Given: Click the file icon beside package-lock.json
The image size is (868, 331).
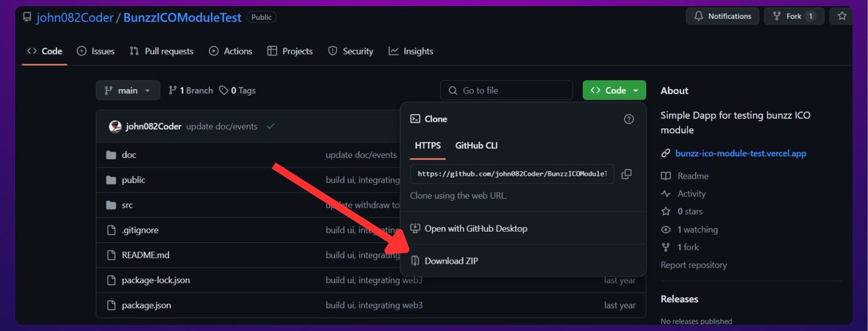Looking at the screenshot, I should [111, 280].
